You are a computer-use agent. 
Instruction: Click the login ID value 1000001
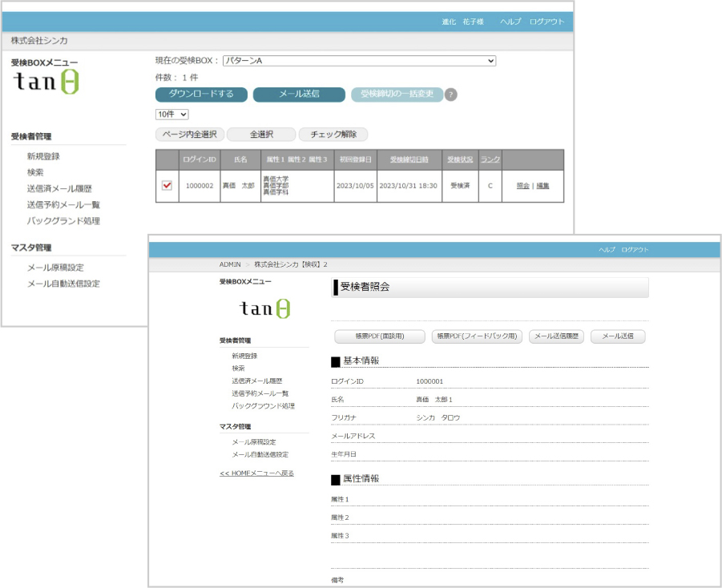(430, 381)
